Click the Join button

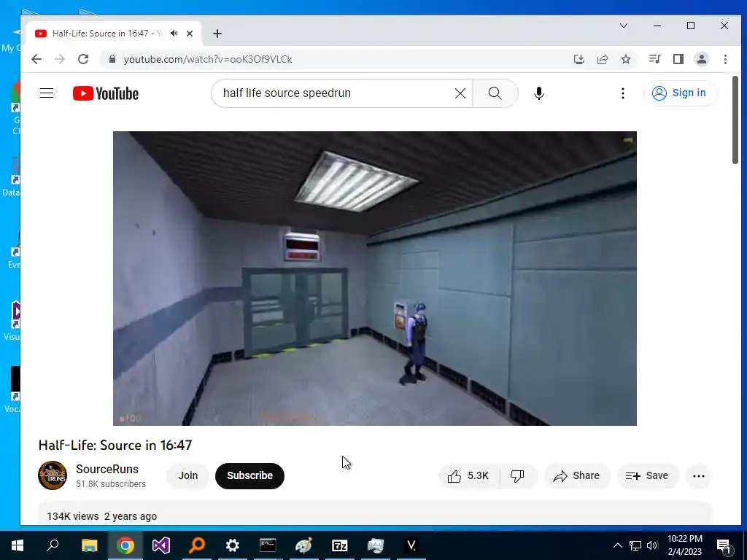(187, 475)
